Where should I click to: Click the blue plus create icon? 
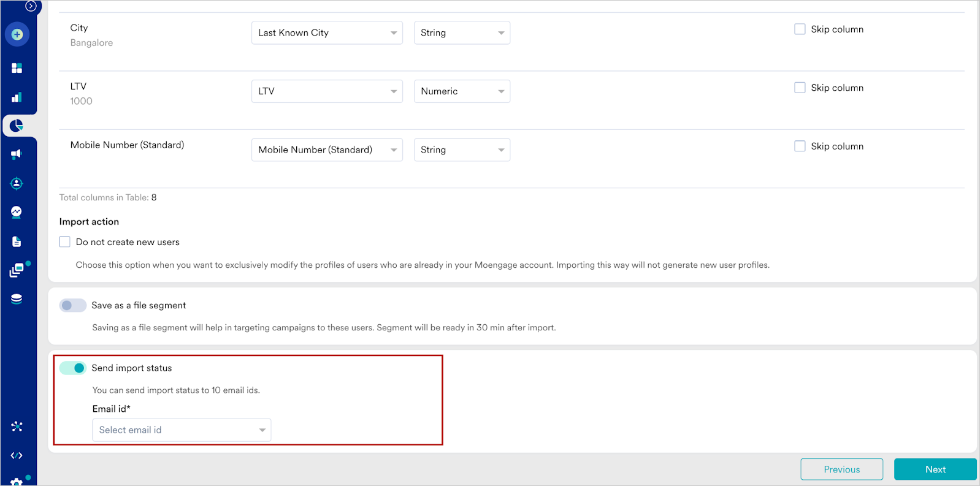(x=17, y=34)
